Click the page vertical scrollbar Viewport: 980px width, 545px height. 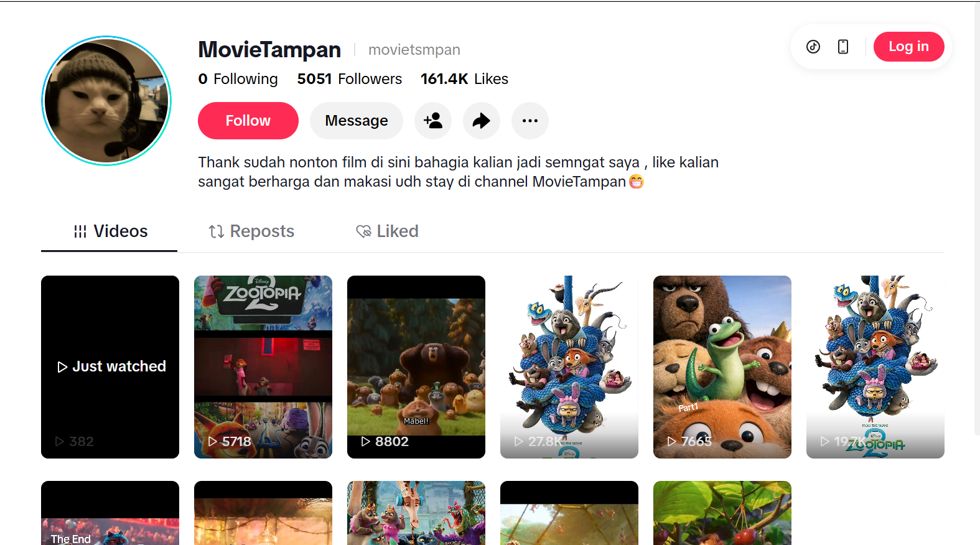pos(977,218)
